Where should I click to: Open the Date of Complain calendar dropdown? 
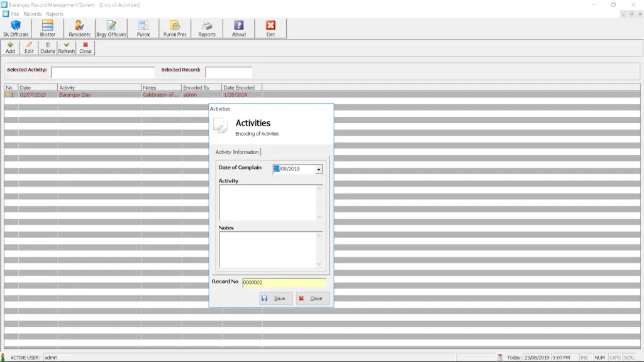[x=319, y=169]
